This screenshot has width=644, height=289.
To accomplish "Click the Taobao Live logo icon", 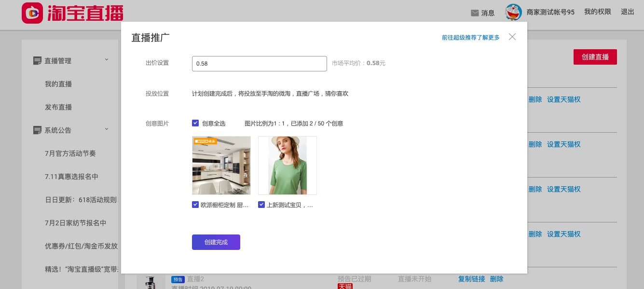I will (33, 13).
